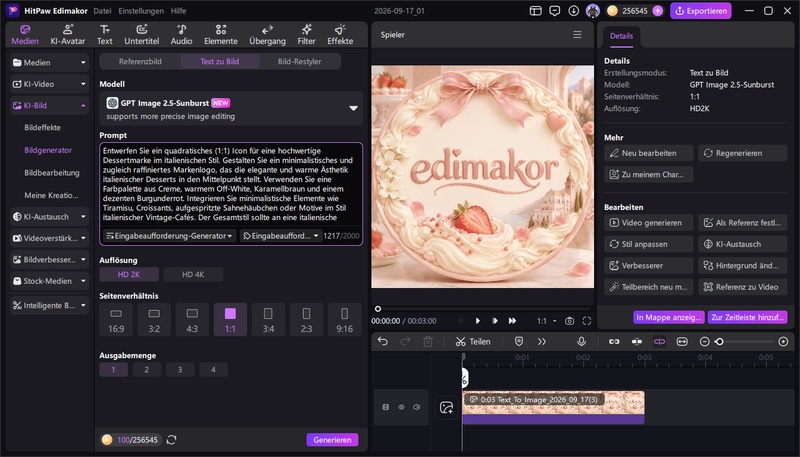
Task: Open the Audio panel
Action: tap(181, 35)
